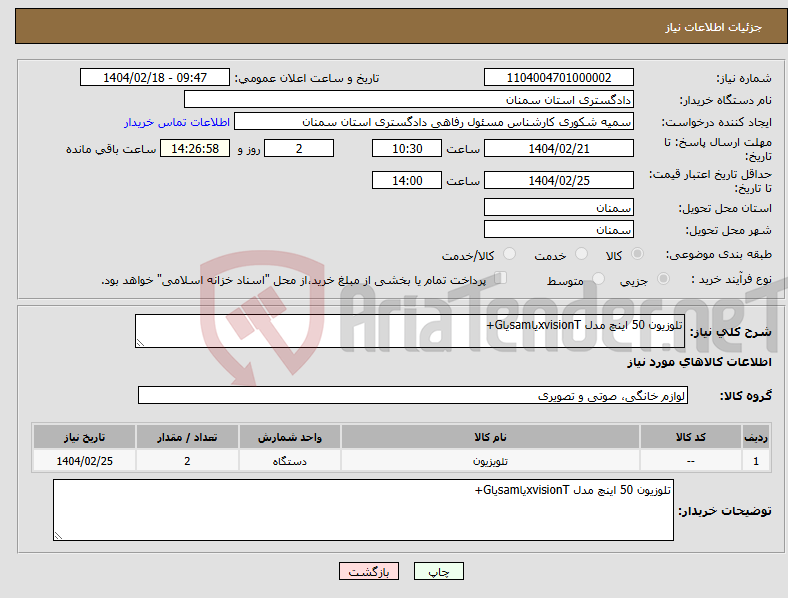Click the بازگشت (back) button
Image resolution: width=788 pixels, height=598 pixels.
369,571
